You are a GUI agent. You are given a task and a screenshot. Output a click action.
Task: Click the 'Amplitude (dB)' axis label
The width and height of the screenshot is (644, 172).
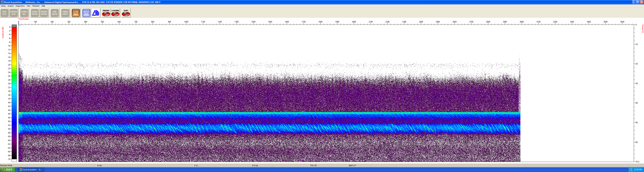3,33
